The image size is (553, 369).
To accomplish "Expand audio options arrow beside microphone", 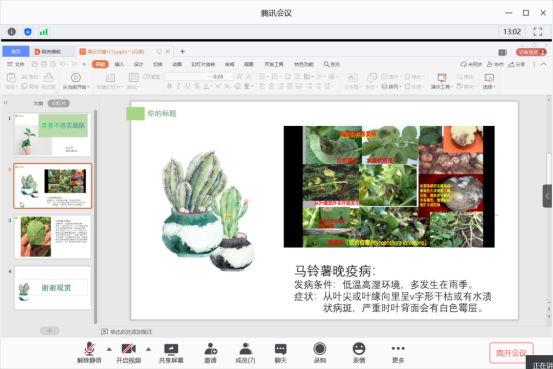I will (x=109, y=349).
